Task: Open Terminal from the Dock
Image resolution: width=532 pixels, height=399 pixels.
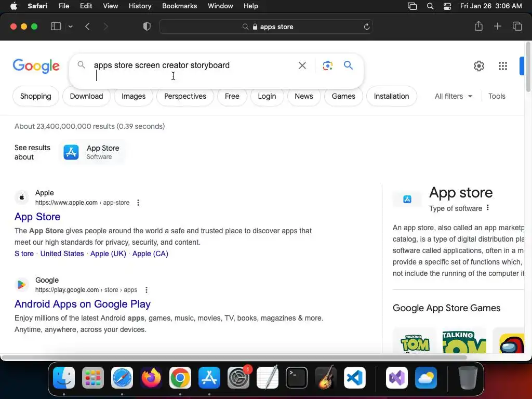Action: point(297,378)
